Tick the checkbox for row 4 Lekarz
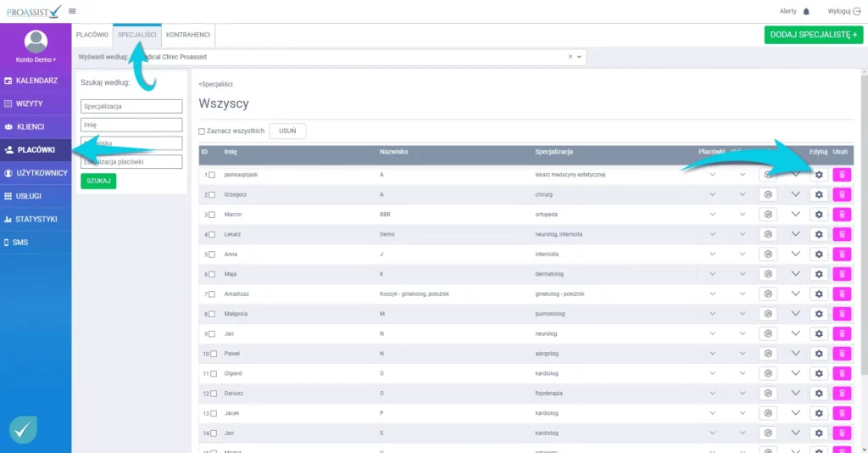Image resolution: width=868 pixels, height=453 pixels. [212, 234]
